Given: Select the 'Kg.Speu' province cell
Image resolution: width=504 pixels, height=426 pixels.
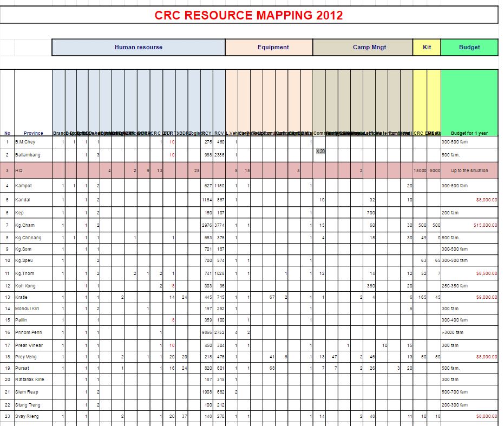Looking at the screenshot, I should [34, 260].
